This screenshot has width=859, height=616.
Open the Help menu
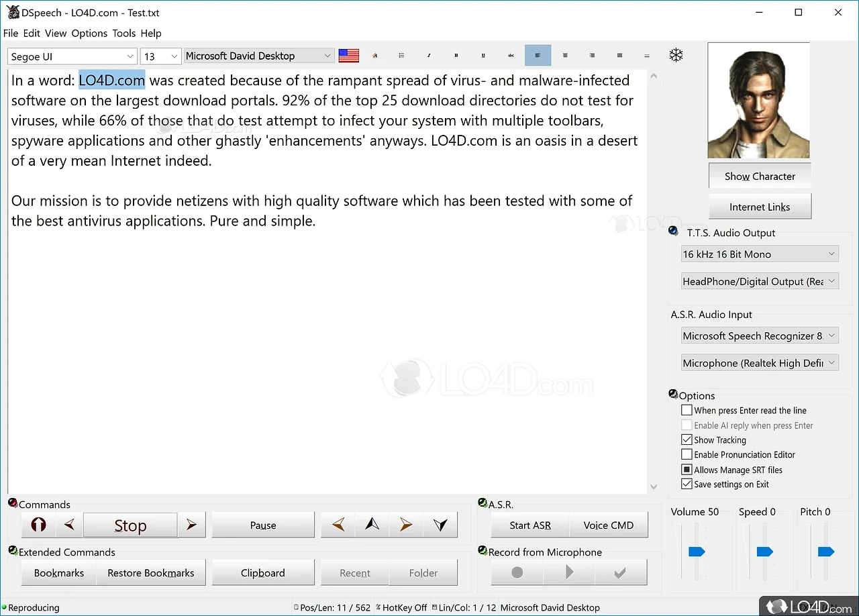click(x=151, y=33)
